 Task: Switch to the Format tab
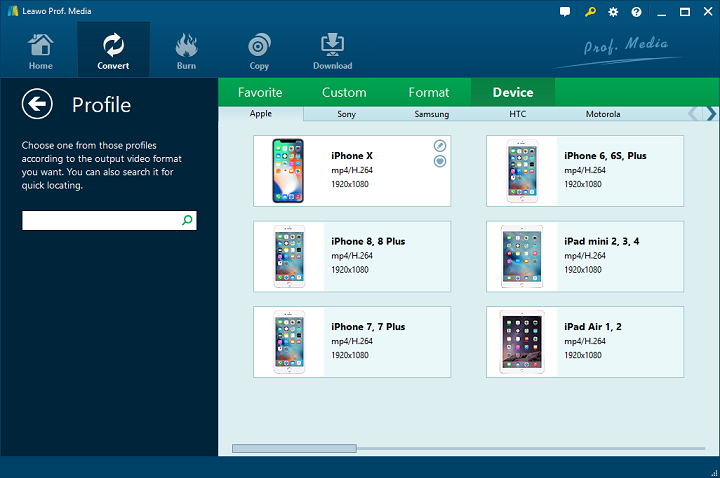[428, 92]
